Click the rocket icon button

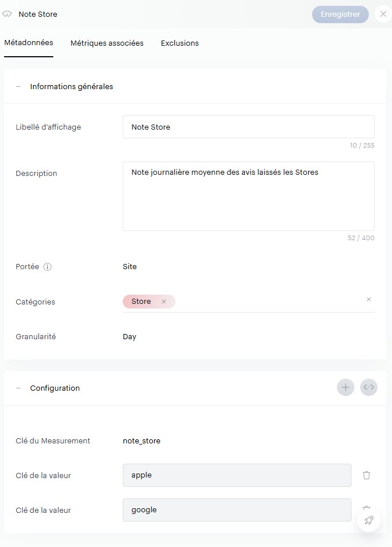pyautogui.click(x=369, y=520)
